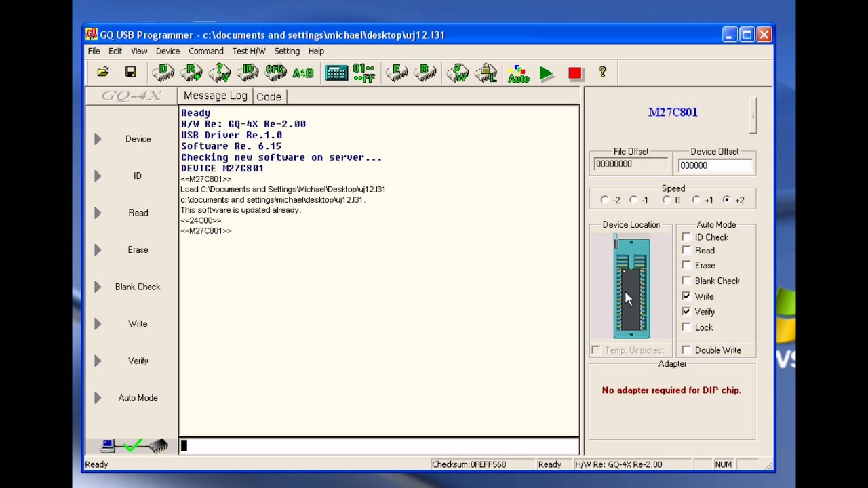Open the Test H/W menu

point(249,52)
